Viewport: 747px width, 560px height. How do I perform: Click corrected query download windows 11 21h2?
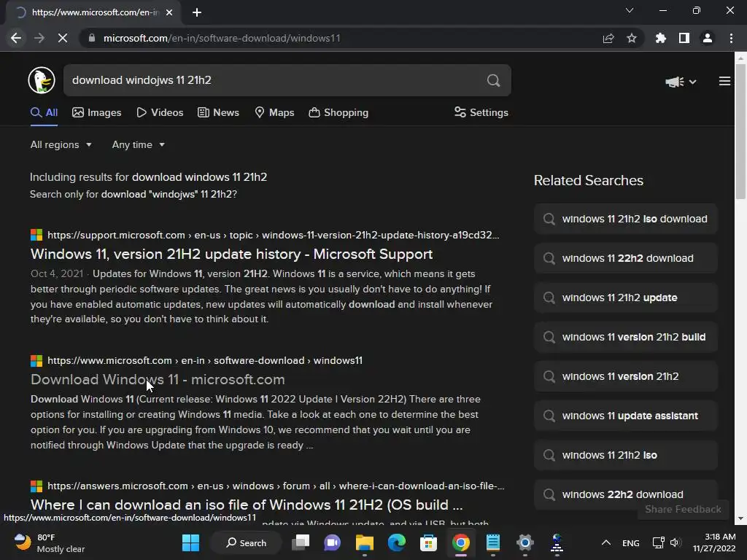[x=199, y=177]
